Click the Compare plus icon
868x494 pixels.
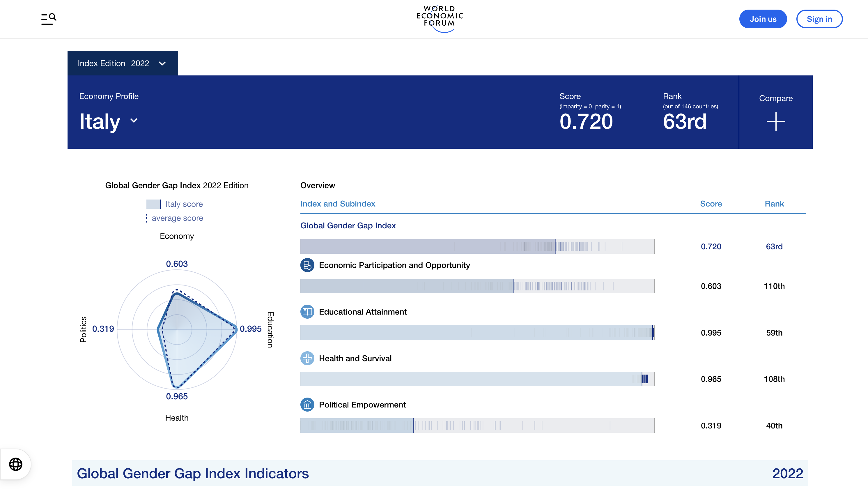coord(776,121)
